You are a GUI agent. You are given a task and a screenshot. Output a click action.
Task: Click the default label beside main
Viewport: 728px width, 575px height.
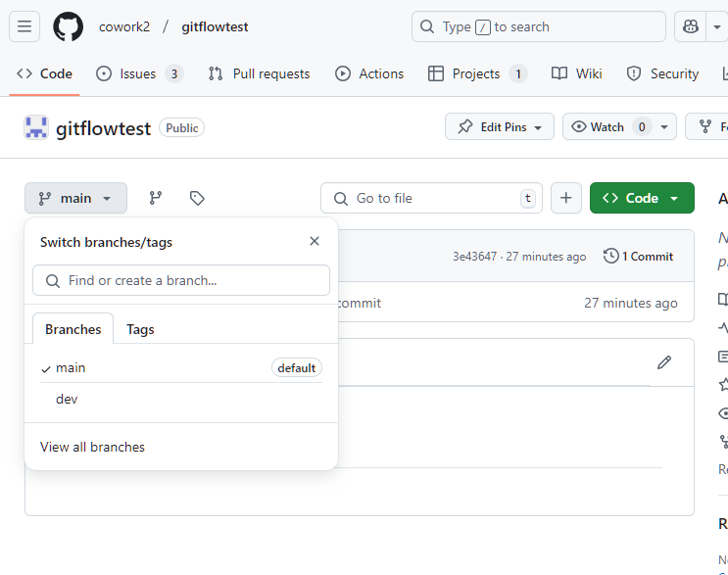tap(296, 368)
